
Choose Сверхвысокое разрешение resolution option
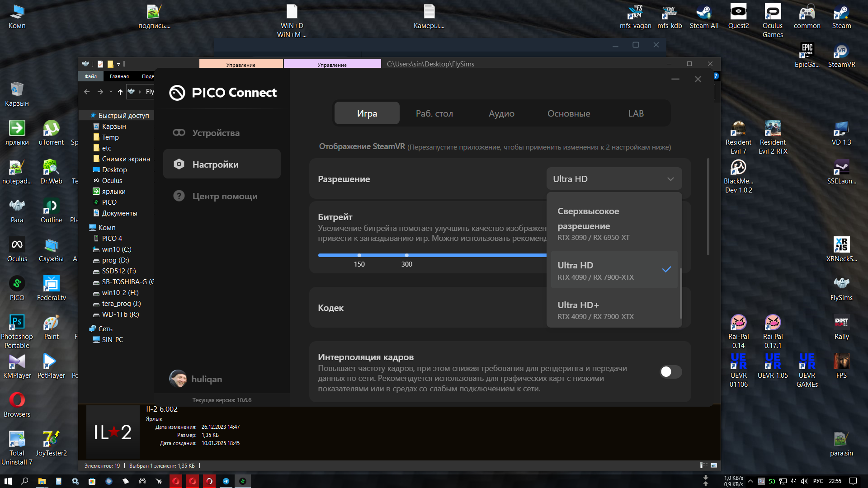click(x=613, y=224)
